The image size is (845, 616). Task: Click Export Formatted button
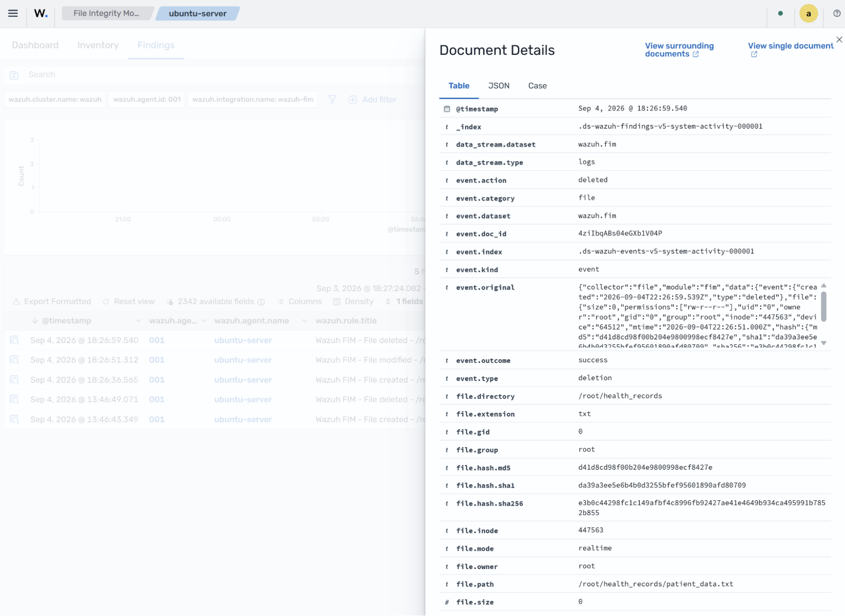[x=52, y=302]
